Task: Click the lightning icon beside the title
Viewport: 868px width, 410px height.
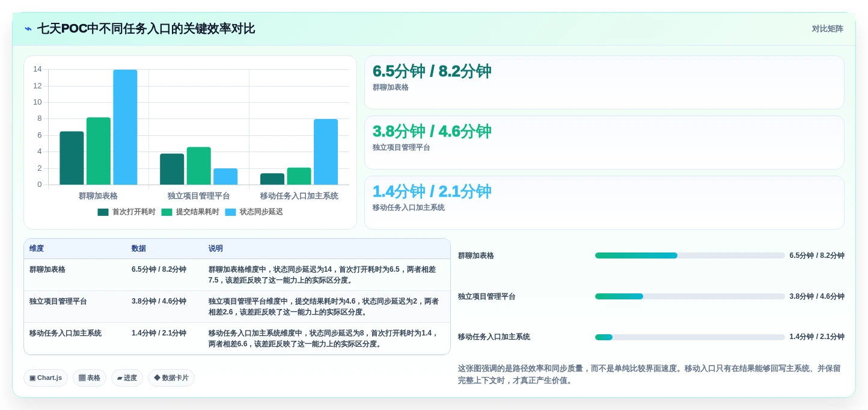Action: pos(28,29)
